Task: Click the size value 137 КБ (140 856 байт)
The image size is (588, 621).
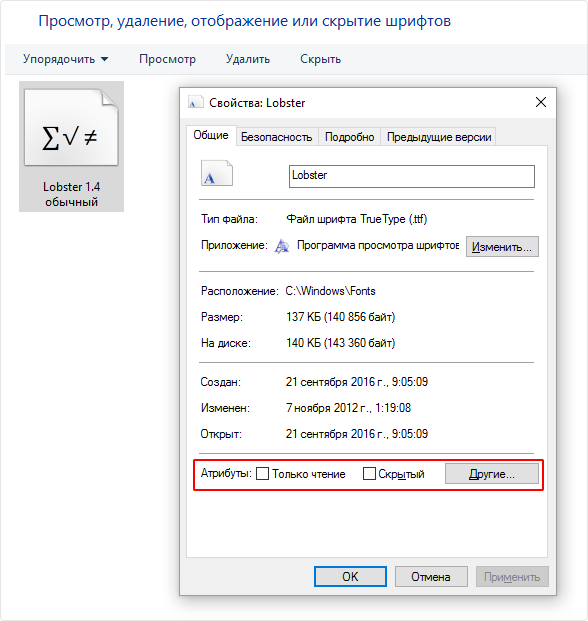Action: 341,317
